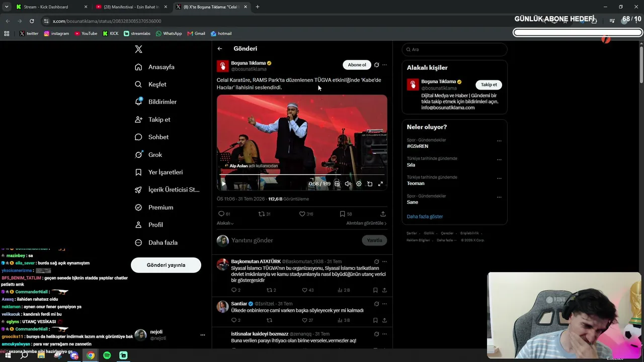Bookmark Başkomutan ATATÜRK's reply
Screen dimensions: 644x362
375,290
